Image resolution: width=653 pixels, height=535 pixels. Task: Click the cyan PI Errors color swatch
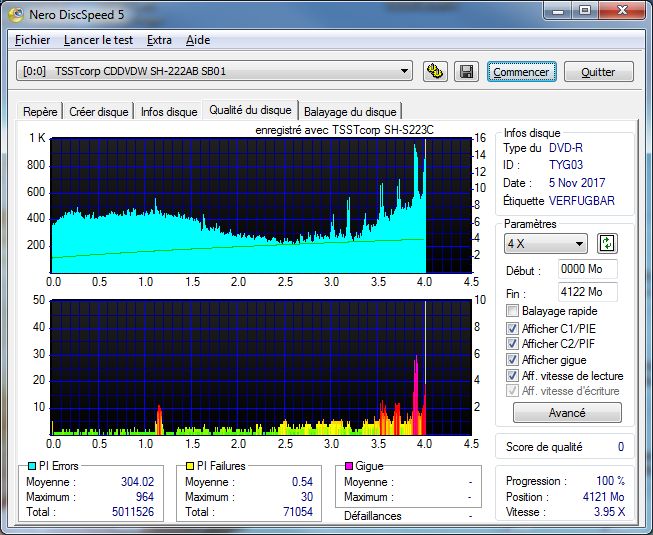tap(32, 466)
